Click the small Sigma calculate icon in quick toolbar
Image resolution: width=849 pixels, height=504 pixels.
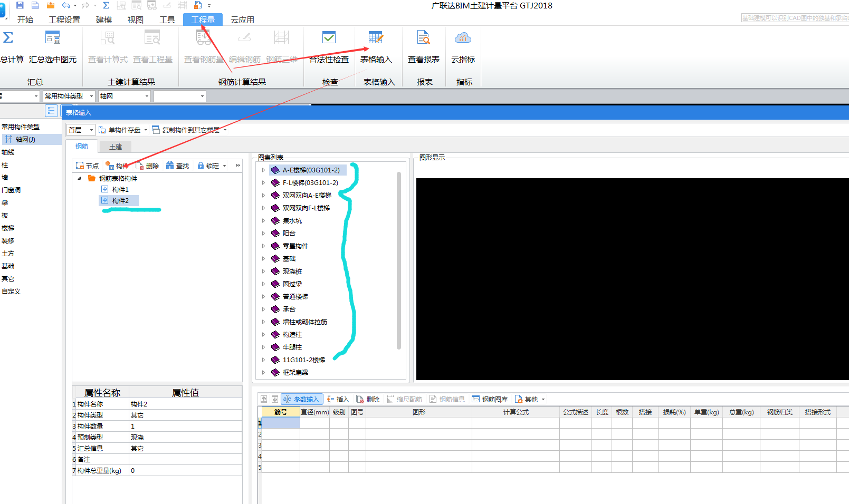[x=106, y=5]
